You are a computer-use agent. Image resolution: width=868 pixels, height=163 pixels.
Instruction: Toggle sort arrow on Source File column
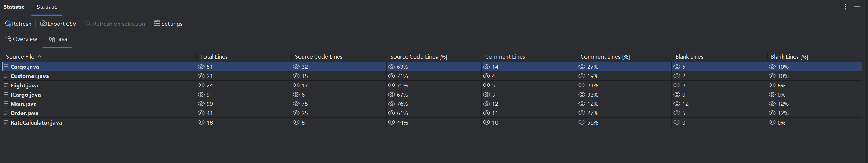tap(40, 56)
